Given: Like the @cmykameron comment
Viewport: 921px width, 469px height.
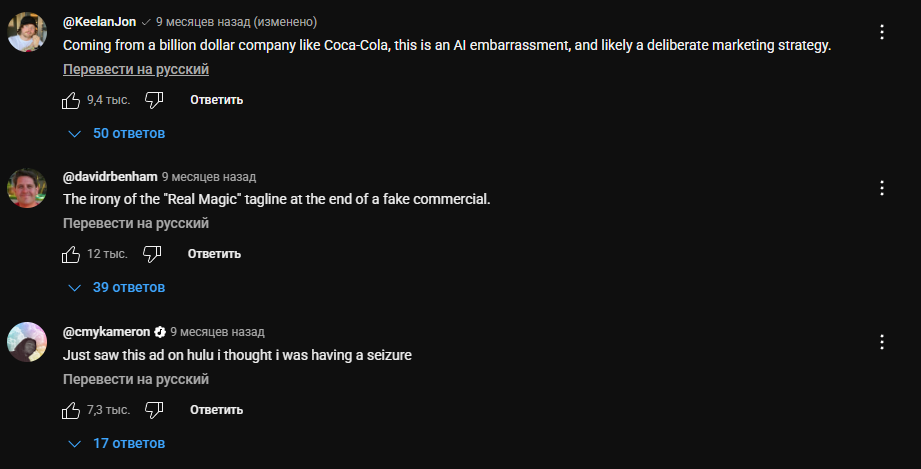Looking at the screenshot, I should (71, 410).
